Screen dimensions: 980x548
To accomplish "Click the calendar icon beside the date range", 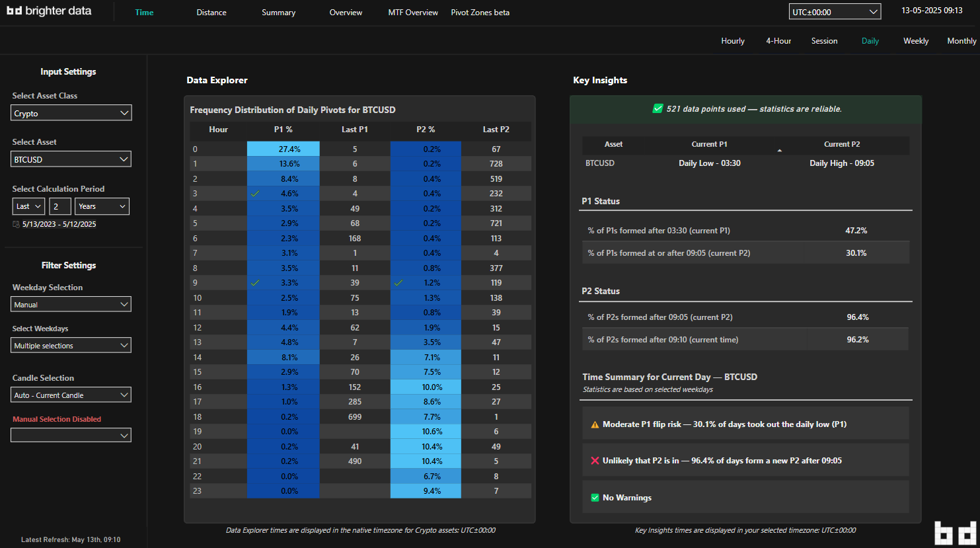I will [16, 225].
